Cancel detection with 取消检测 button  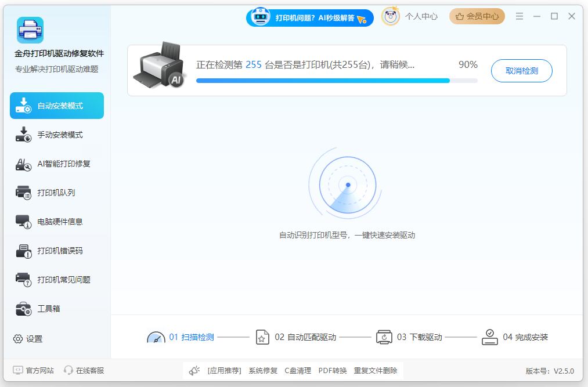pos(521,70)
